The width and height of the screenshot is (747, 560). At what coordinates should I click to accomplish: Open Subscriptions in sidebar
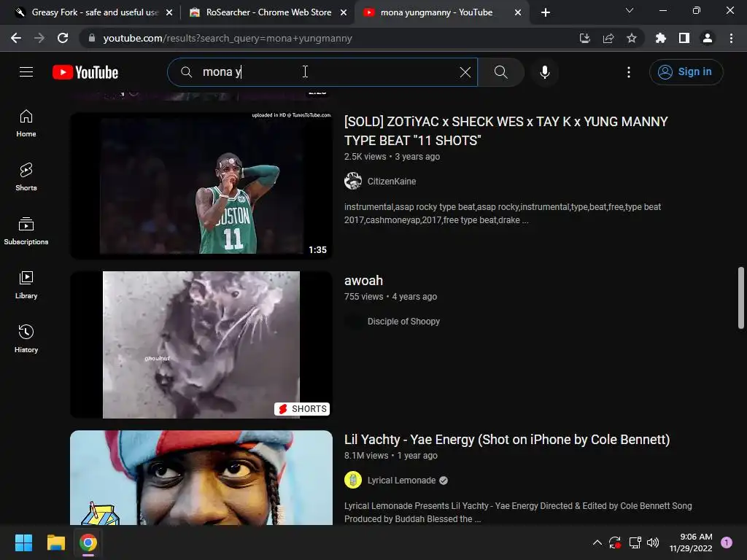pyautogui.click(x=26, y=231)
